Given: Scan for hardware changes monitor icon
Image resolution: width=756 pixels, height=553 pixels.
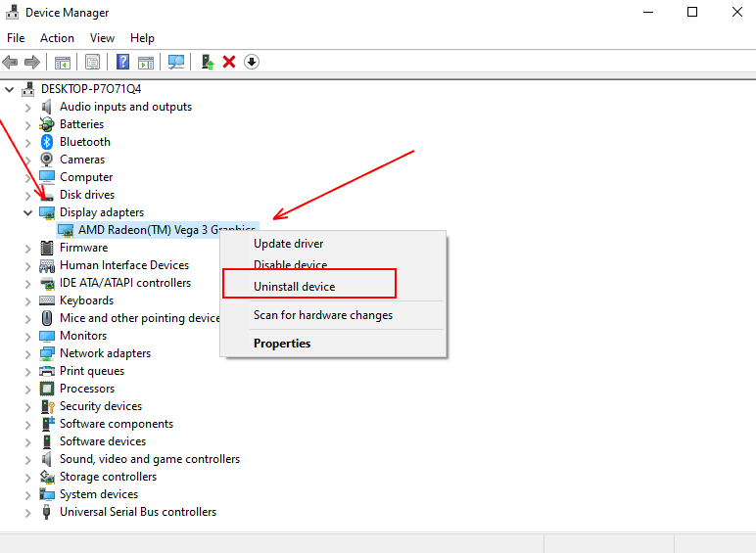Looking at the screenshot, I should 176,62.
